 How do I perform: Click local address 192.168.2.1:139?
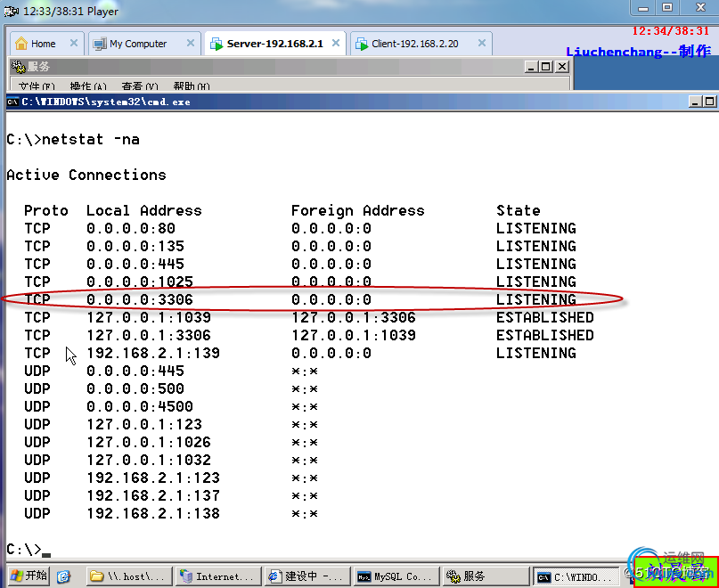pos(153,353)
